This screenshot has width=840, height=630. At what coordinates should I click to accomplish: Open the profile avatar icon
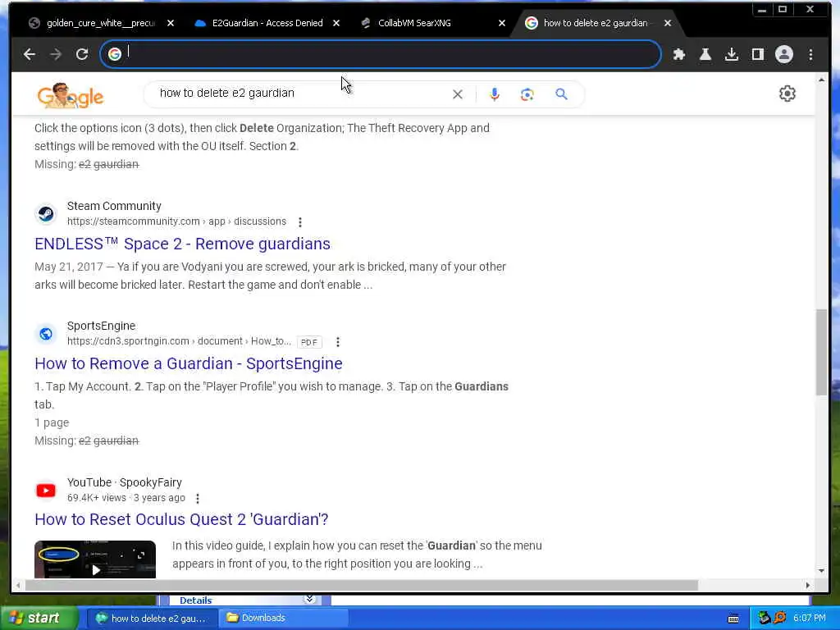(x=783, y=54)
